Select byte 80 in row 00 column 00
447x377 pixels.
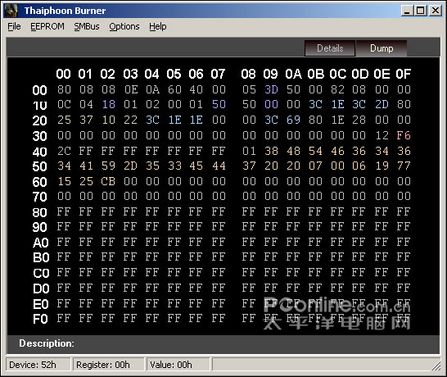pos(64,89)
